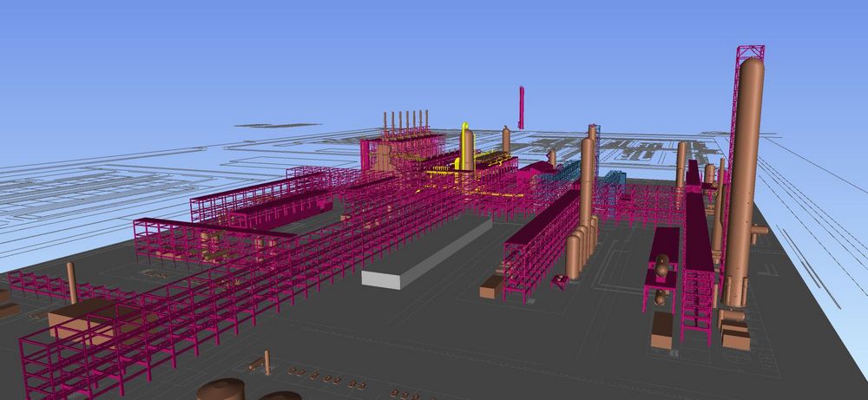The image size is (868, 400).
Task: Select the teal blue structure near center
Action: pyautogui.click(x=556, y=178)
